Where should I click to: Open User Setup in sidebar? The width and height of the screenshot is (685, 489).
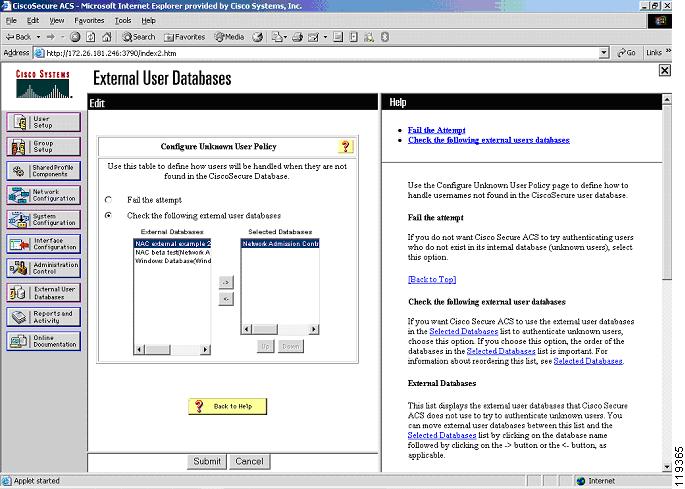(x=43, y=122)
